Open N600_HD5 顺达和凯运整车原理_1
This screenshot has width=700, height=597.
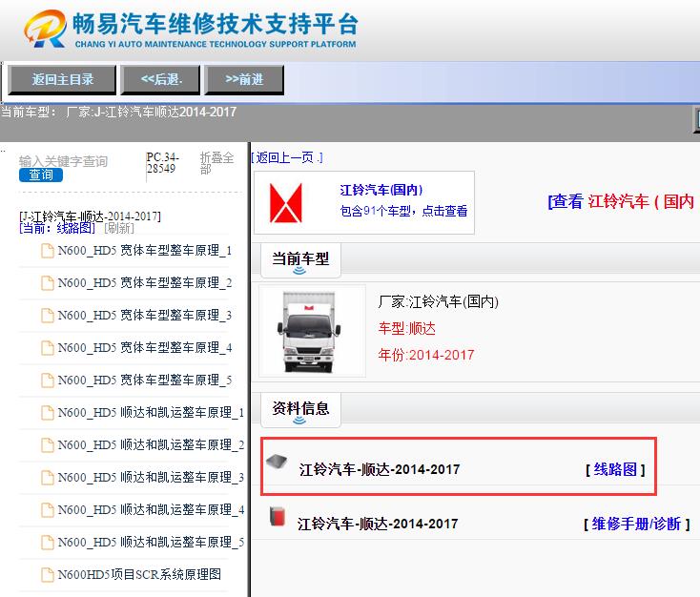coord(151,413)
